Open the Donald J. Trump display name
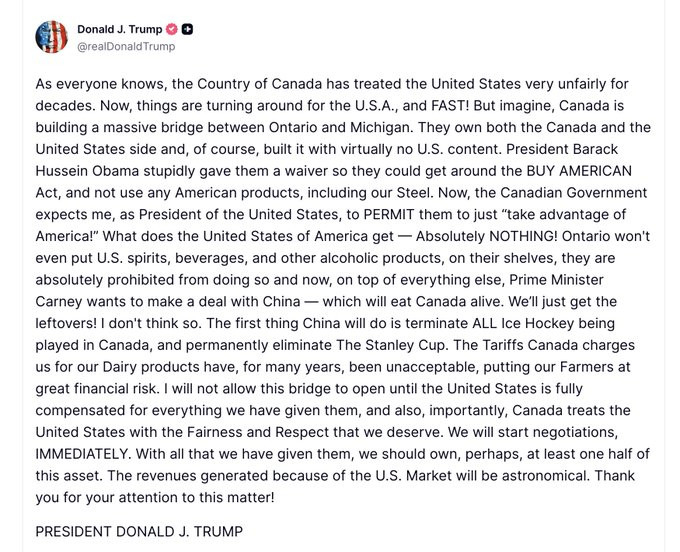This screenshot has width=680, height=552. coord(119,30)
